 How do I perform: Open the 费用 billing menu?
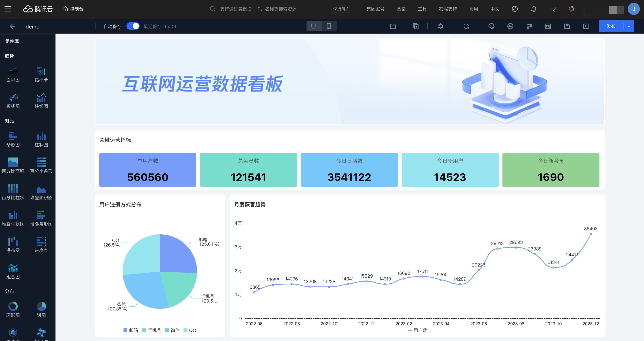(474, 9)
